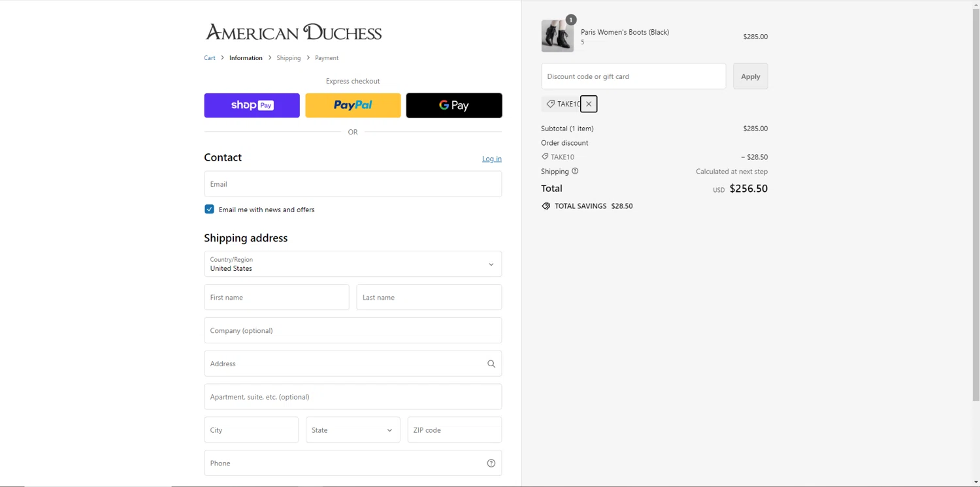Click the Total Savings tag icon
This screenshot has height=487, width=980.
546,206
